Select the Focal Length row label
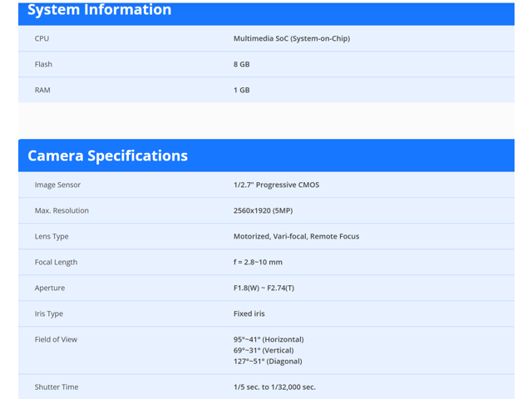 pos(56,262)
